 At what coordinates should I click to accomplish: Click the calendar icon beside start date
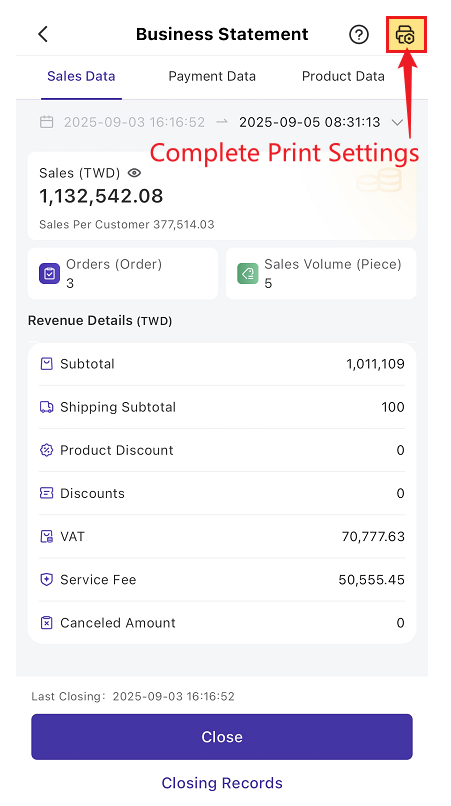click(x=47, y=122)
